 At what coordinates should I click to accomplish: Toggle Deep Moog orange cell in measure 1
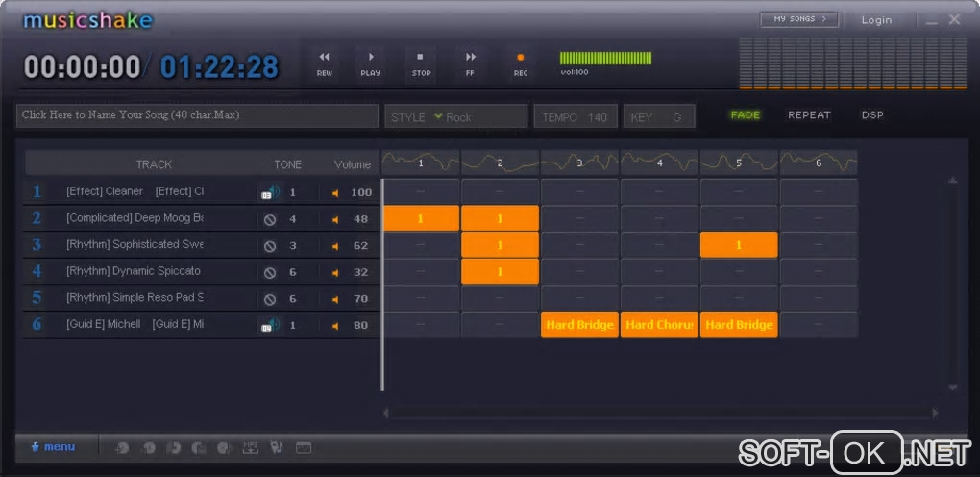421,218
